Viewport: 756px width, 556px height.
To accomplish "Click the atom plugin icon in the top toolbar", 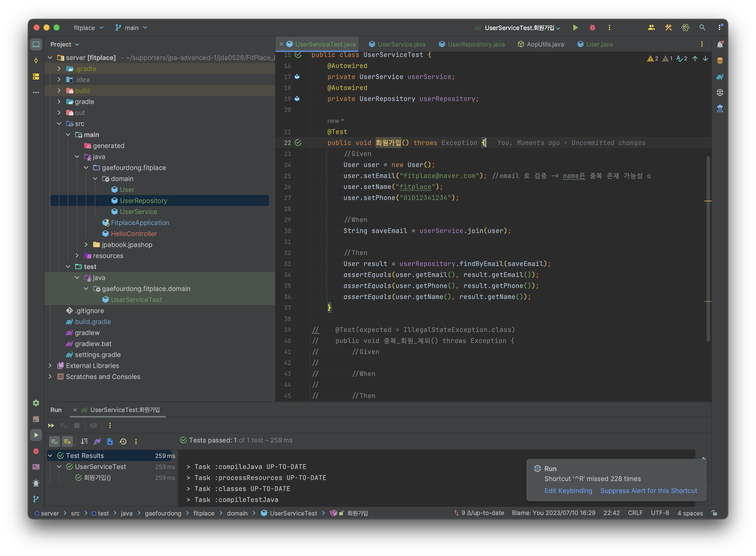I will tap(685, 27).
